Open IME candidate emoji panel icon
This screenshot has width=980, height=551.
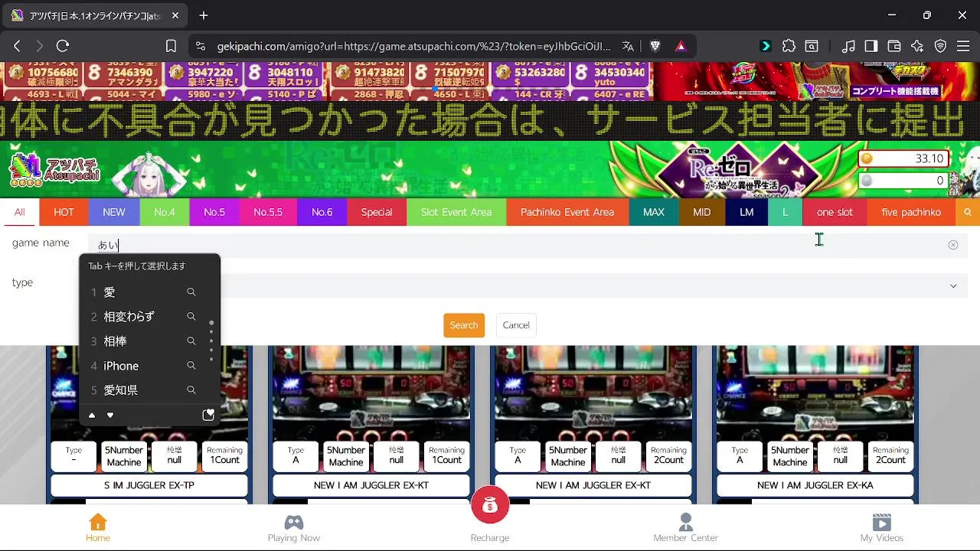click(208, 415)
